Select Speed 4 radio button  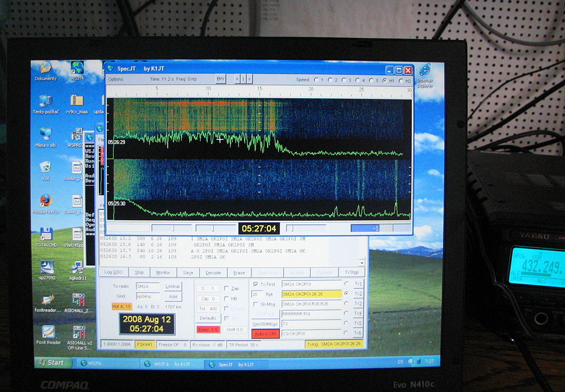[x=358, y=80]
